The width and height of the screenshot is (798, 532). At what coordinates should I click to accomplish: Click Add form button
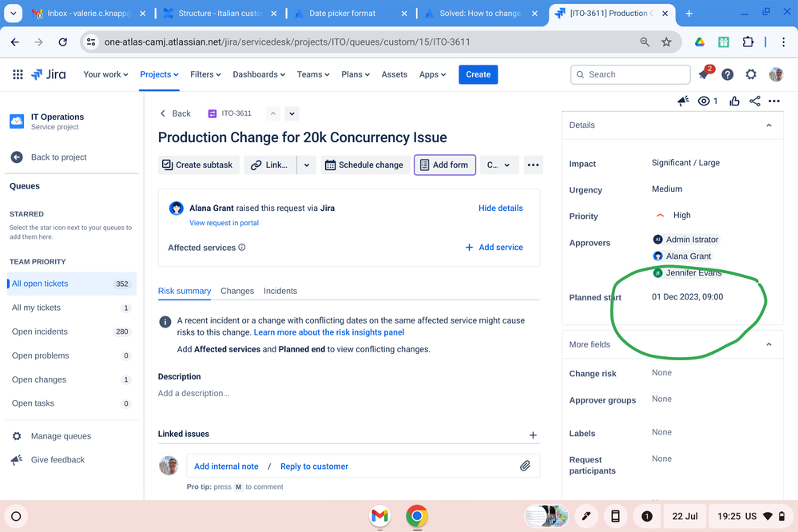[x=445, y=165]
